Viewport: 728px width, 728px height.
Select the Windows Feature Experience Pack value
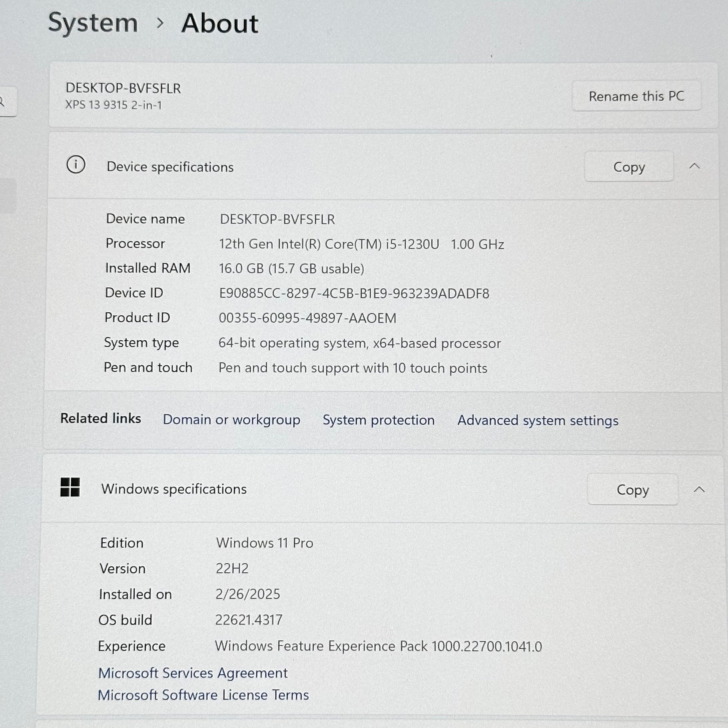click(378, 646)
